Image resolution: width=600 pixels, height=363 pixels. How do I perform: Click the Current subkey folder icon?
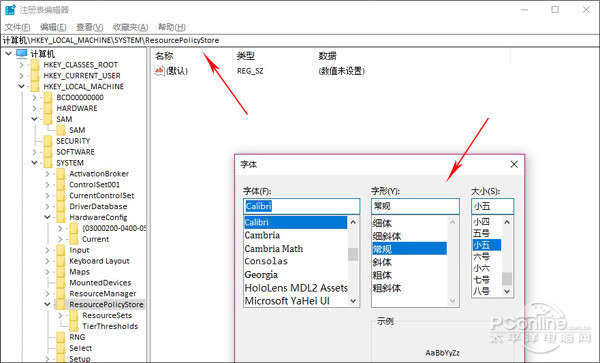pyautogui.click(x=74, y=239)
